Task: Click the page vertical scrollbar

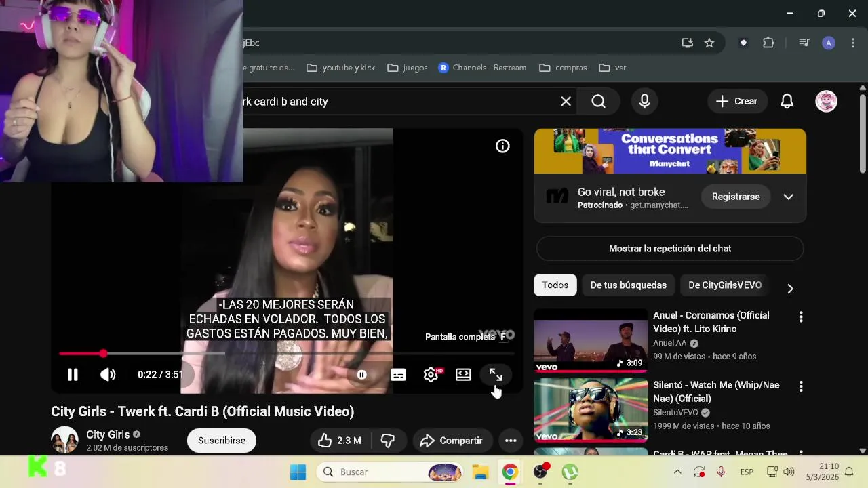Action: [863, 134]
